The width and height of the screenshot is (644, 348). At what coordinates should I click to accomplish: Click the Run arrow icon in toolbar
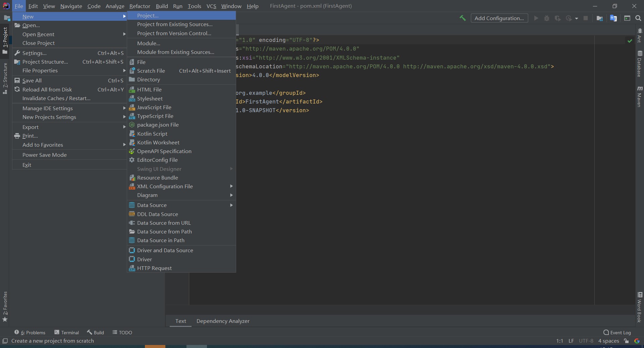(x=536, y=18)
